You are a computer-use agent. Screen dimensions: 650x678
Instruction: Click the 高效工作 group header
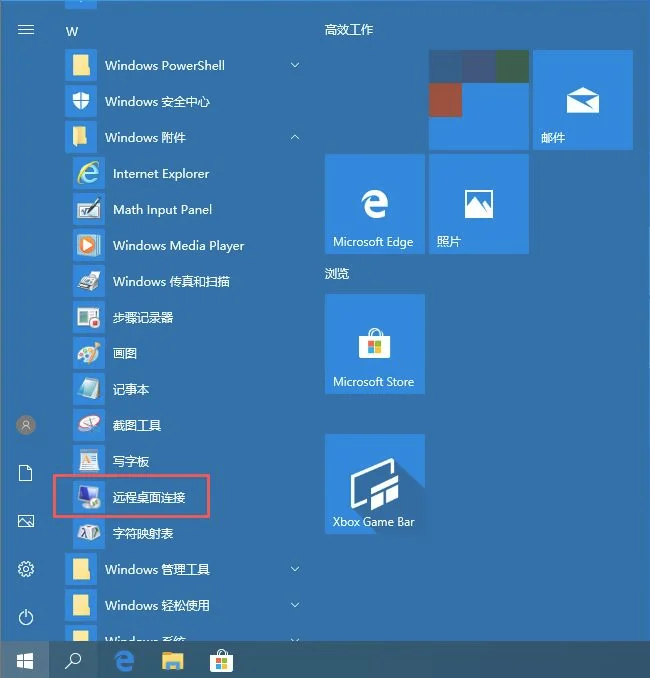[349, 29]
